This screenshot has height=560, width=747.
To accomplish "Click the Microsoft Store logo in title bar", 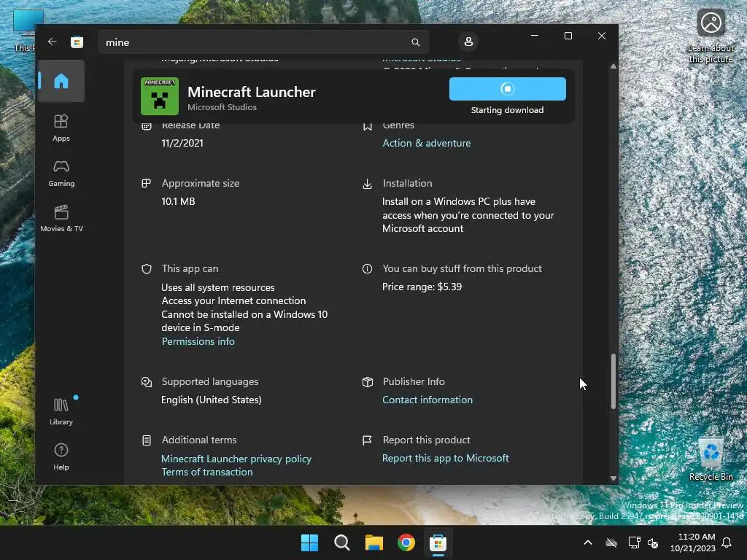I will pyautogui.click(x=77, y=42).
